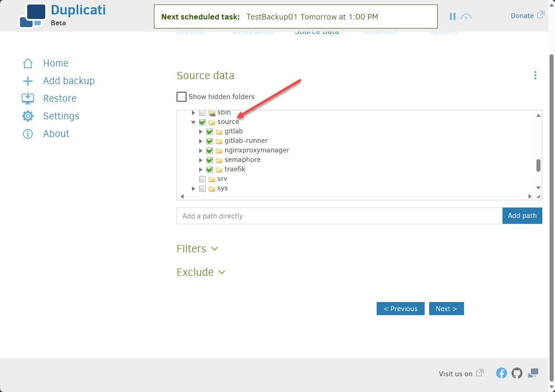The image size is (555, 392).
Task: Open the Source data three-dot menu
Action: (535, 76)
